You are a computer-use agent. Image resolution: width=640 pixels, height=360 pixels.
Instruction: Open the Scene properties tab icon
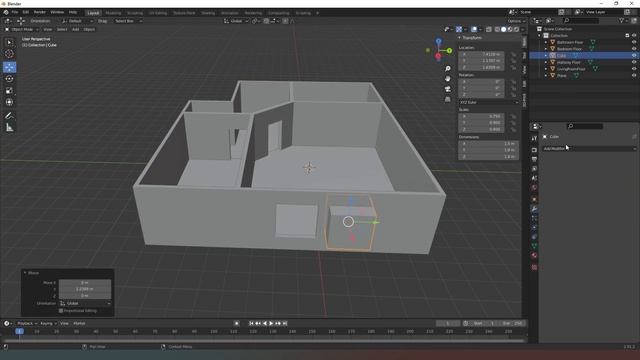[x=534, y=178]
